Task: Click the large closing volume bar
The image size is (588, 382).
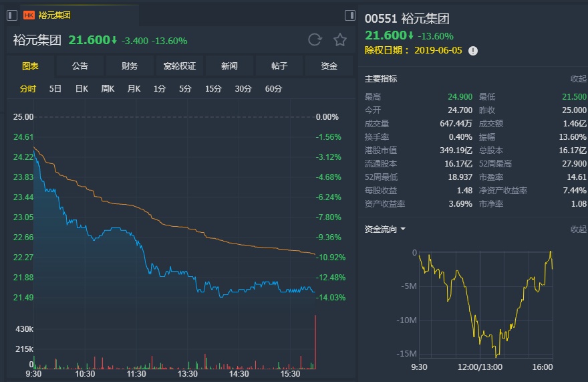Action: click(x=315, y=343)
